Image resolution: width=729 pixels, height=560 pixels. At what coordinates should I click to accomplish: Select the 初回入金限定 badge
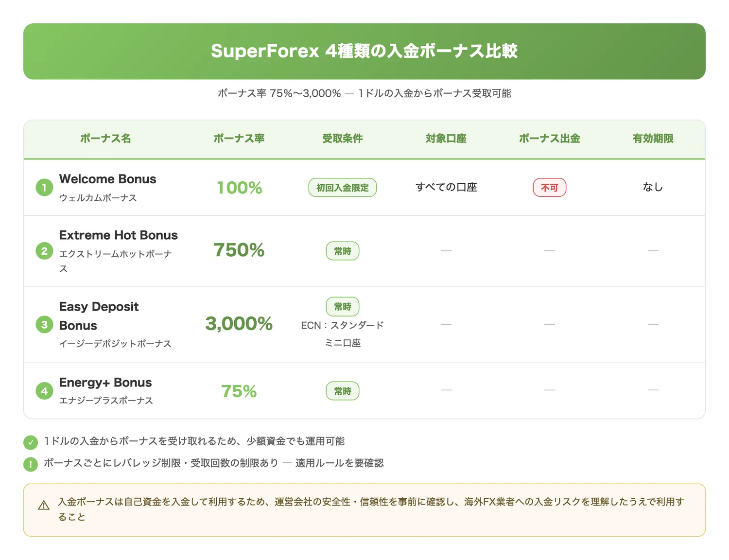tap(343, 188)
